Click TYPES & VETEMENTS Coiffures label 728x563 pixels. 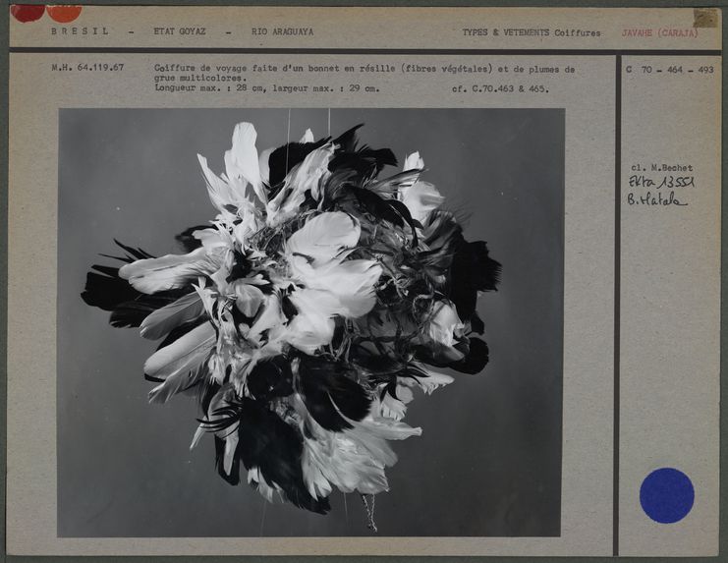531,32
